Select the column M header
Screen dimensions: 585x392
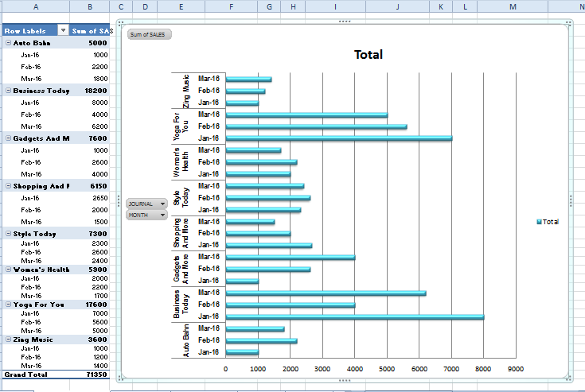[513, 7]
